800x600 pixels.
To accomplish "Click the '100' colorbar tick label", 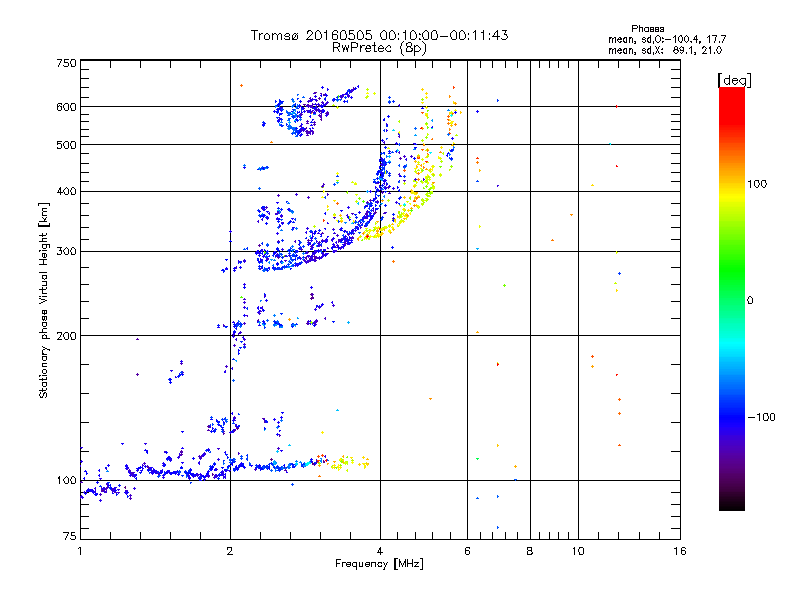I will [757, 184].
